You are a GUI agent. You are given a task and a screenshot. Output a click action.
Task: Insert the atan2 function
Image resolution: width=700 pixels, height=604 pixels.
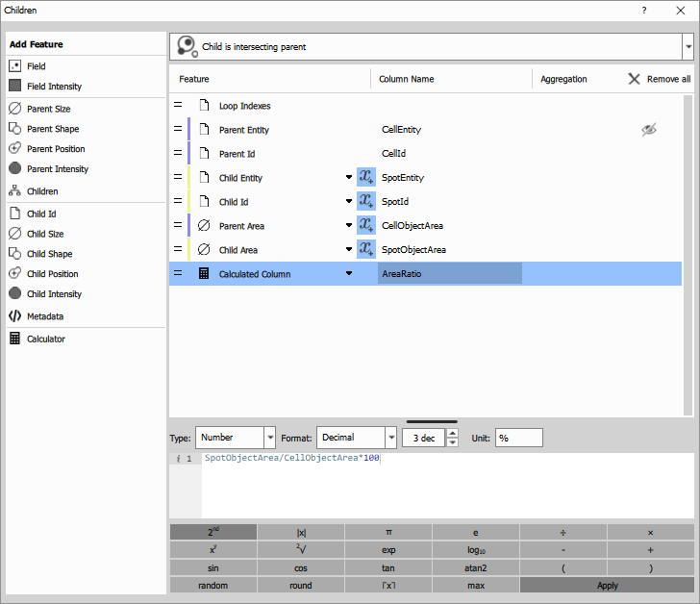coord(476,567)
